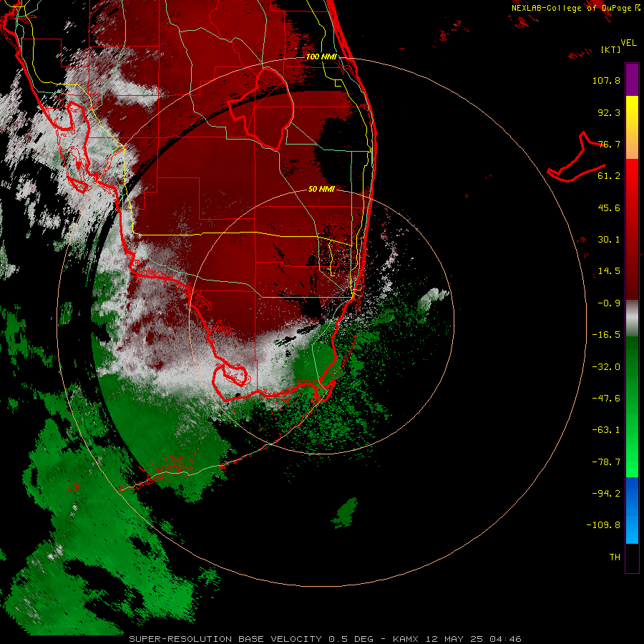Image resolution: width=644 pixels, height=644 pixels.
Task: Click the -94.2 legend value
Action: [x=606, y=494]
